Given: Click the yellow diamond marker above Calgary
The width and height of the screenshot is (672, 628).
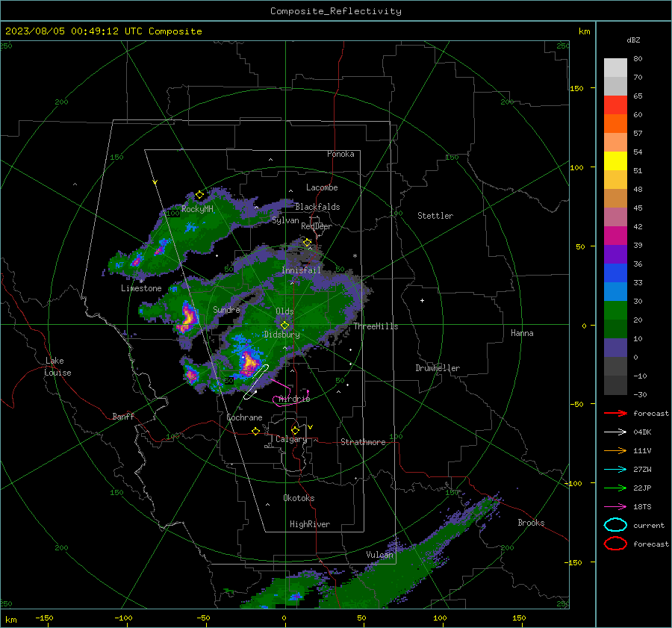Looking at the screenshot, I should click(295, 430).
